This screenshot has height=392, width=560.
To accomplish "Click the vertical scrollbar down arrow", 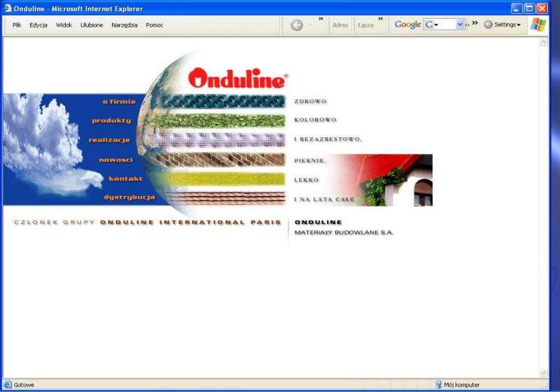I will click(543, 373).
